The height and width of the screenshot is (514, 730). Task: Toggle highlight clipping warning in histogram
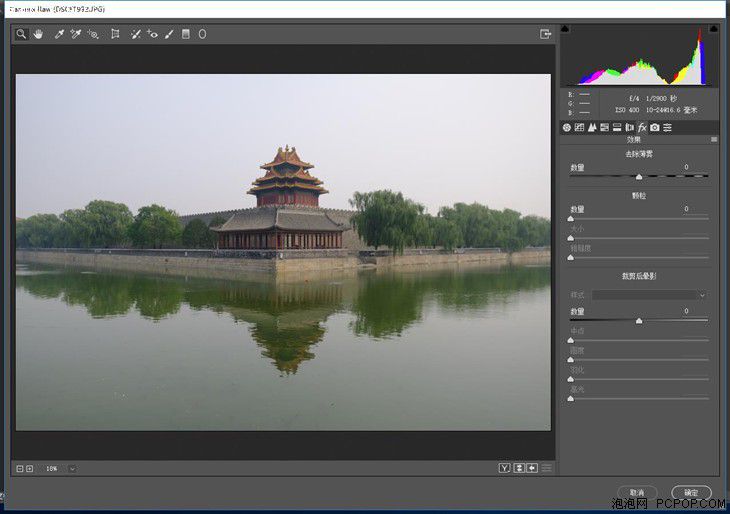(x=713, y=29)
